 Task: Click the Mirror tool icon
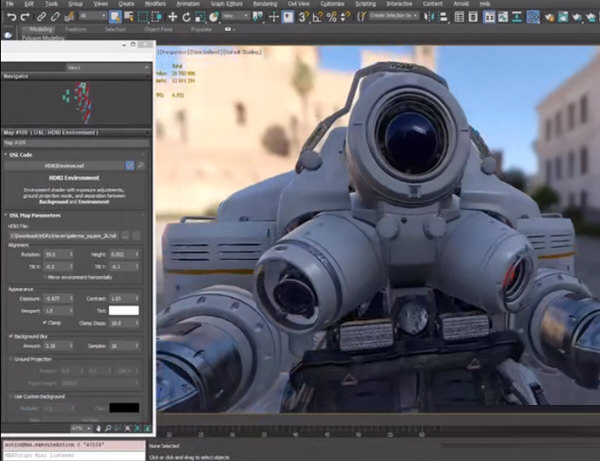pos(429,17)
